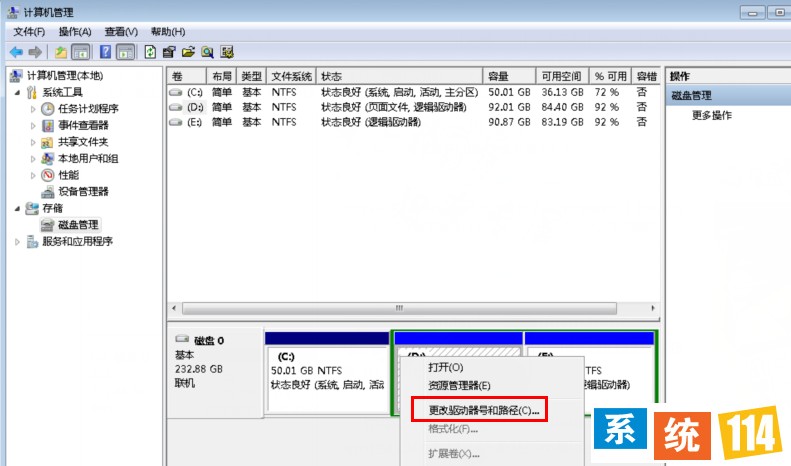Sort by the 文件系统 column header
Screen dimensions: 791x466
tap(291, 76)
